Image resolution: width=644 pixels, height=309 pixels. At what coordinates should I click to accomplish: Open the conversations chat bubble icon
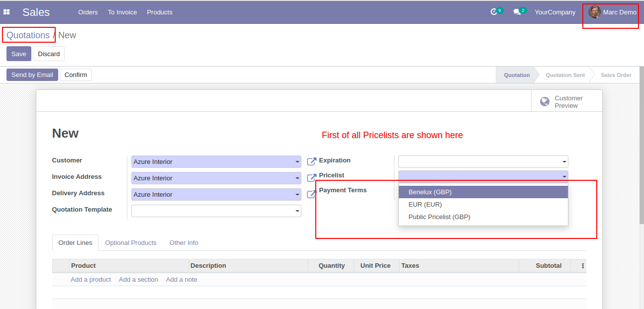[x=517, y=12]
